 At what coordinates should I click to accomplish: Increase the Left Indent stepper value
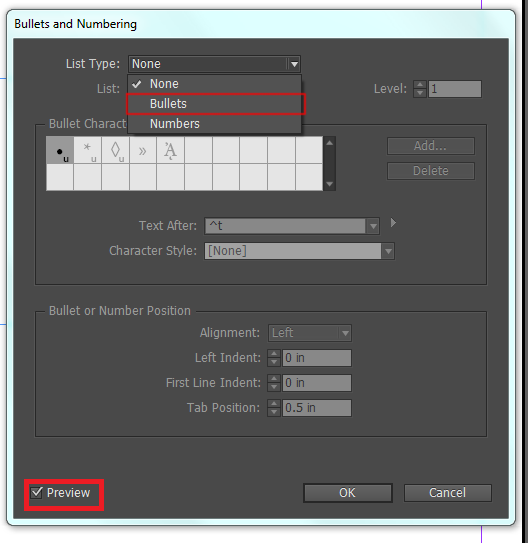coord(274,354)
